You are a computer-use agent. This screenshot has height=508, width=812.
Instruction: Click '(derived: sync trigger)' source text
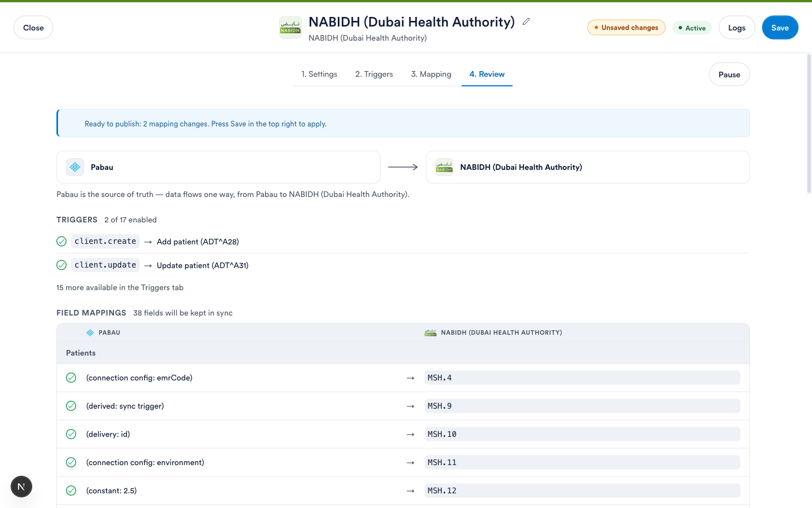pos(125,406)
